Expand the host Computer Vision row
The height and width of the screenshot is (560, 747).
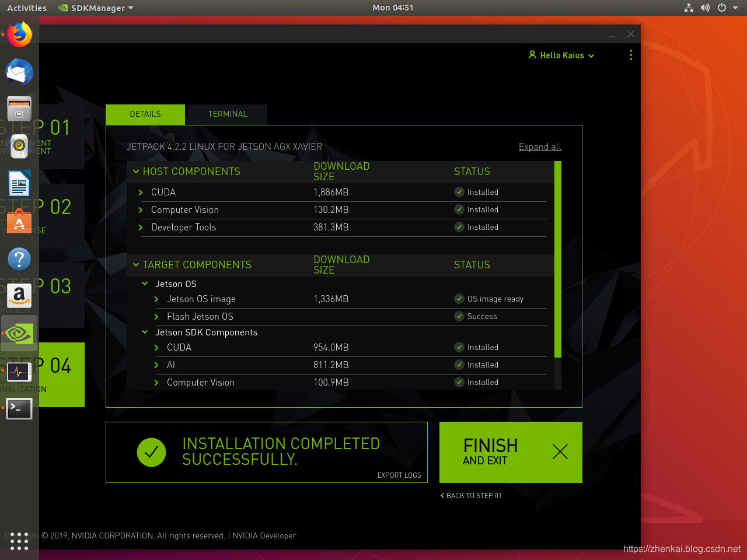(141, 210)
